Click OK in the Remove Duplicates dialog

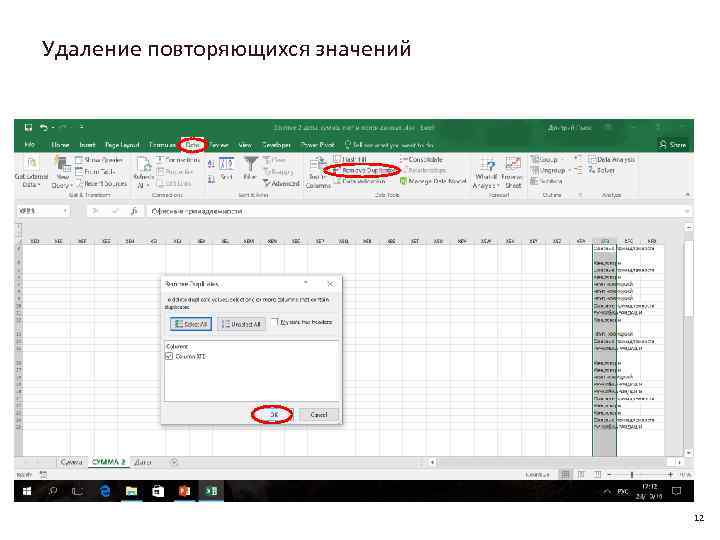[274, 415]
